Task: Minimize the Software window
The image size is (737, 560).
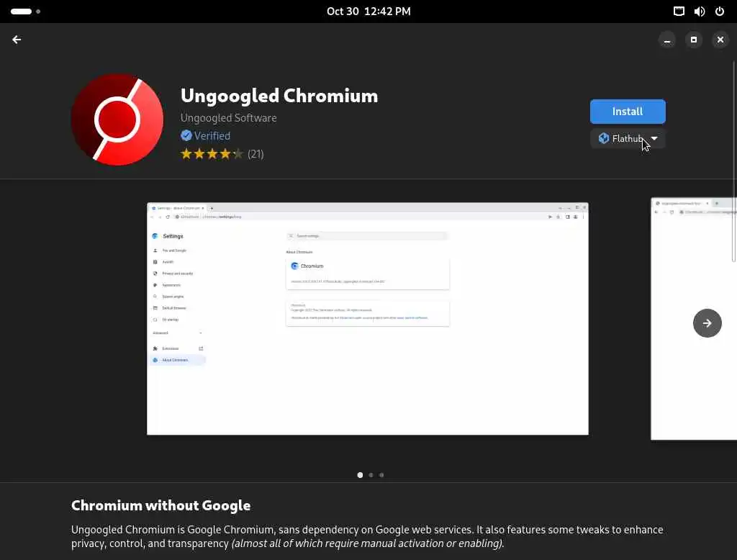Action: click(666, 40)
